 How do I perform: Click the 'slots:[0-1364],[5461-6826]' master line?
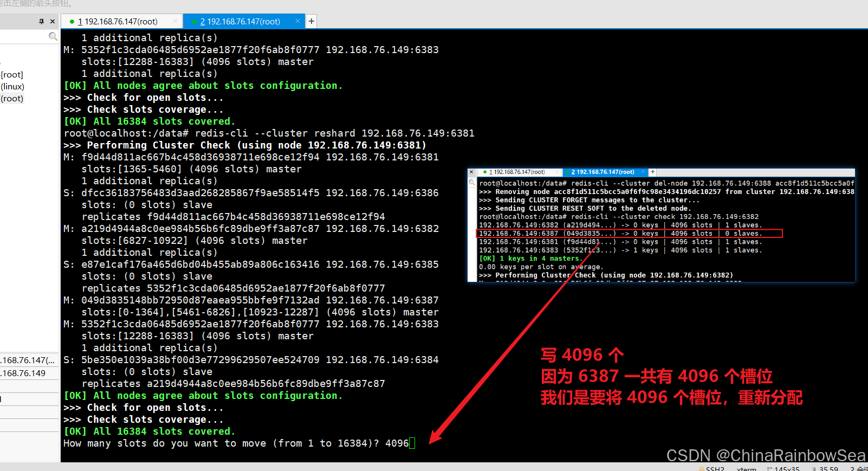pos(260,312)
